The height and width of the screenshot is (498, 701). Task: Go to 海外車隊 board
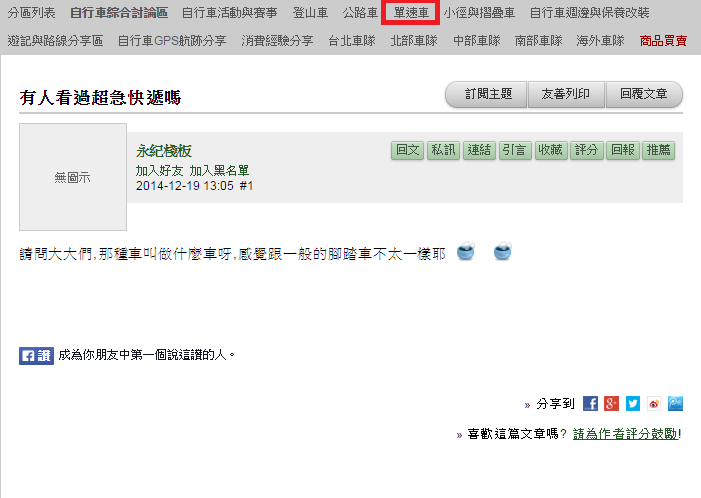[x=600, y=41]
